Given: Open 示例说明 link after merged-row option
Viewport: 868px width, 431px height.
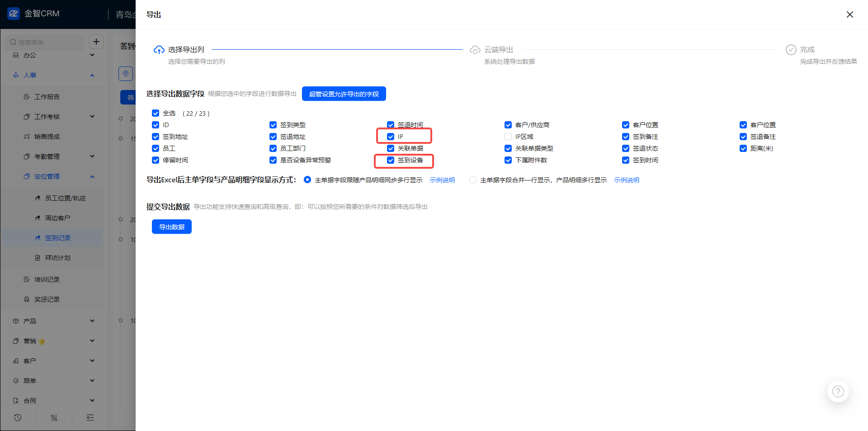Looking at the screenshot, I should pyautogui.click(x=627, y=180).
